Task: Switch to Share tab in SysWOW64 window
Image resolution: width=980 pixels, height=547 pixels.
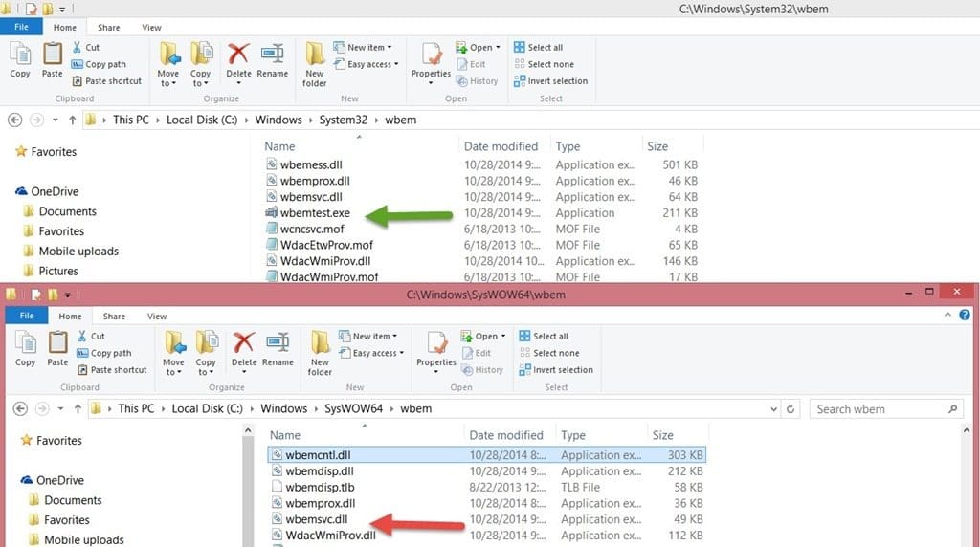Action: tap(114, 316)
